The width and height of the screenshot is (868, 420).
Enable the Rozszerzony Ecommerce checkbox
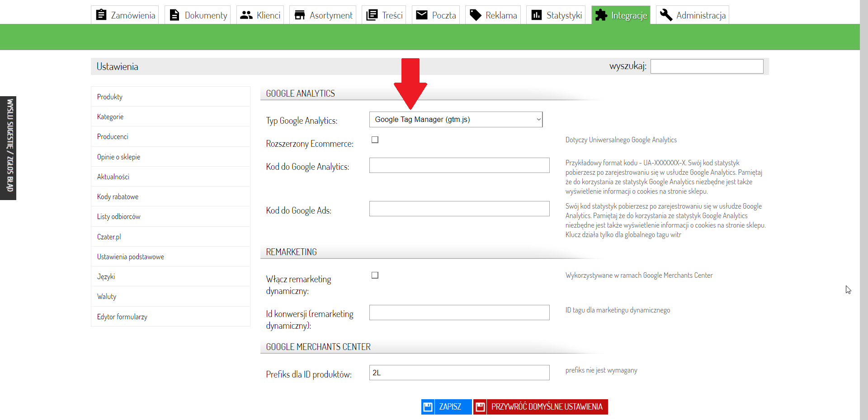coord(375,140)
